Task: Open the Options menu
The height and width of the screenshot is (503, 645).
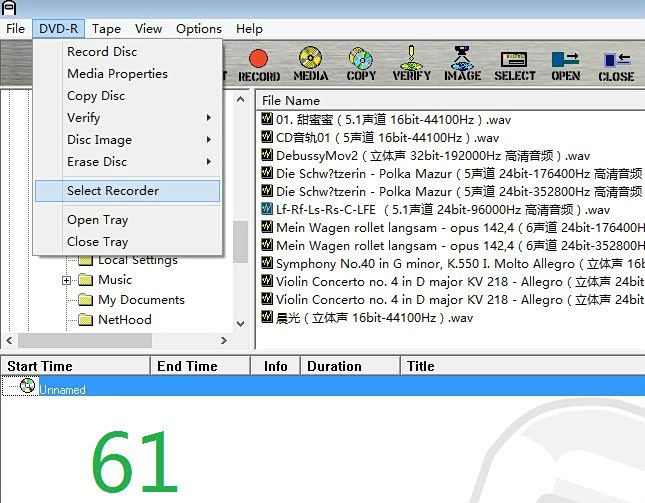Action: (x=199, y=29)
